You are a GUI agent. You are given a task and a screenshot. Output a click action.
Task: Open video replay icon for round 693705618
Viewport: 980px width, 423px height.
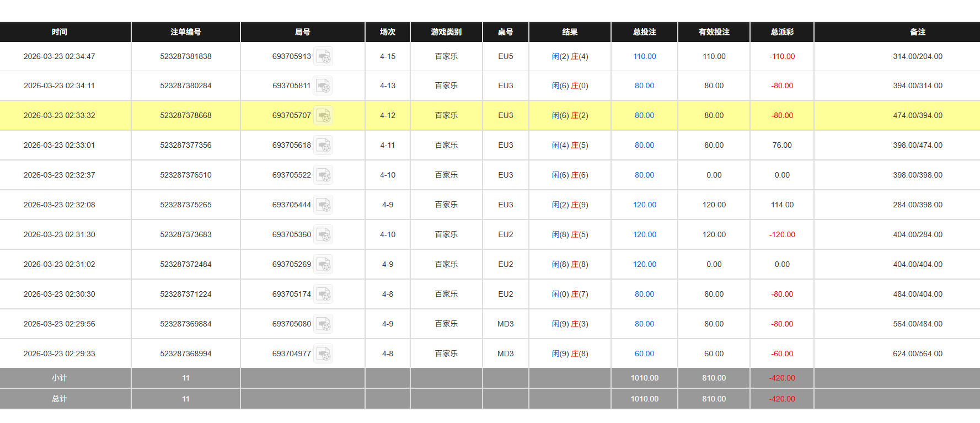click(x=323, y=145)
